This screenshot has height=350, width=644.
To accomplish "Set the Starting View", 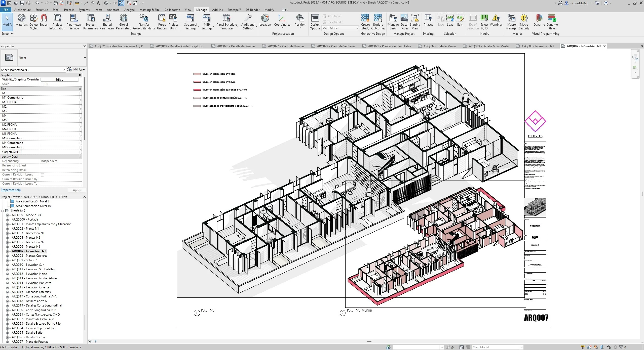I will tap(415, 22).
